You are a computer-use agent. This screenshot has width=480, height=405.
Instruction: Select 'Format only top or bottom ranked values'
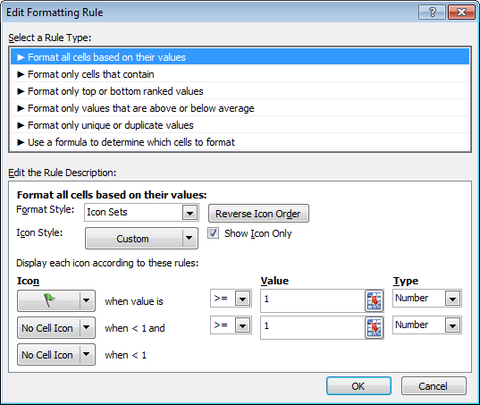point(240,91)
